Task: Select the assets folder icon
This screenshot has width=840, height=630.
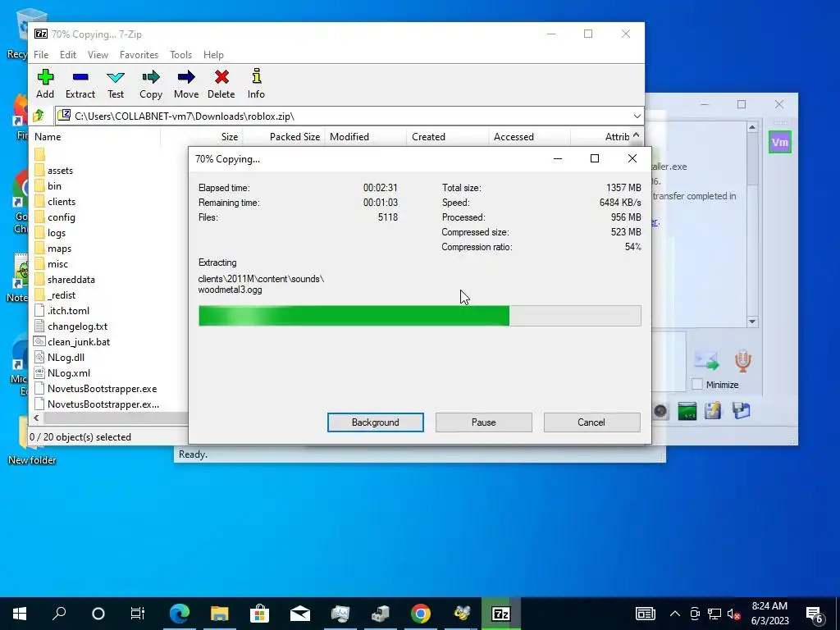Action: (x=39, y=171)
